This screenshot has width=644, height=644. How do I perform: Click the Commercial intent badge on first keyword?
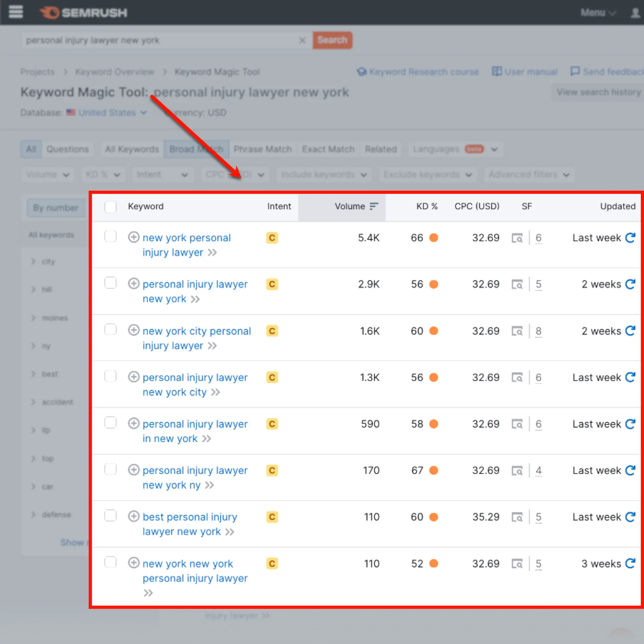pyautogui.click(x=272, y=238)
